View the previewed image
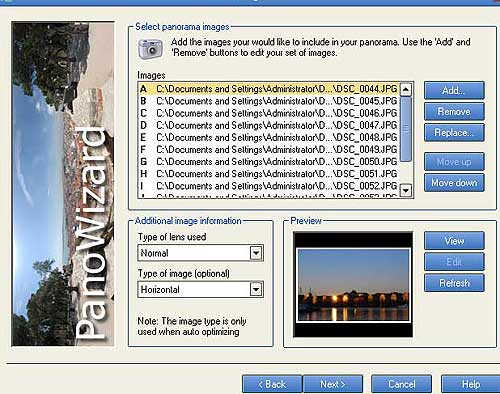 pos(454,241)
